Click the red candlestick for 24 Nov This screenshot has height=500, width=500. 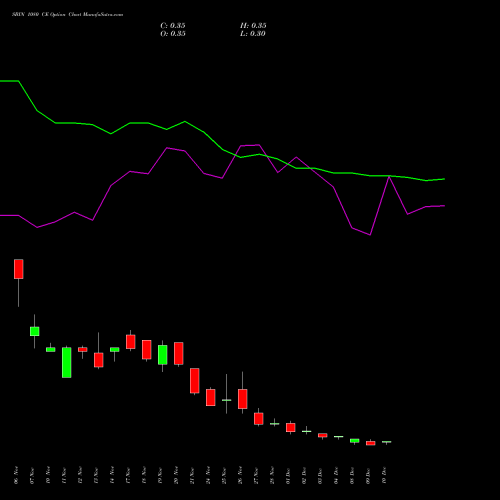click(211, 397)
